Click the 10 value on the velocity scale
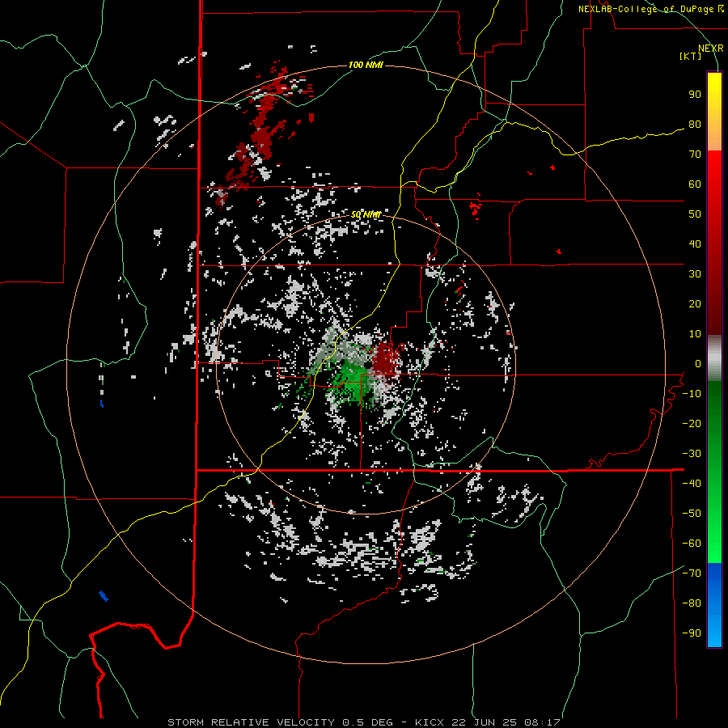The height and width of the screenshot is (728, 728). [x=695, y=334]
